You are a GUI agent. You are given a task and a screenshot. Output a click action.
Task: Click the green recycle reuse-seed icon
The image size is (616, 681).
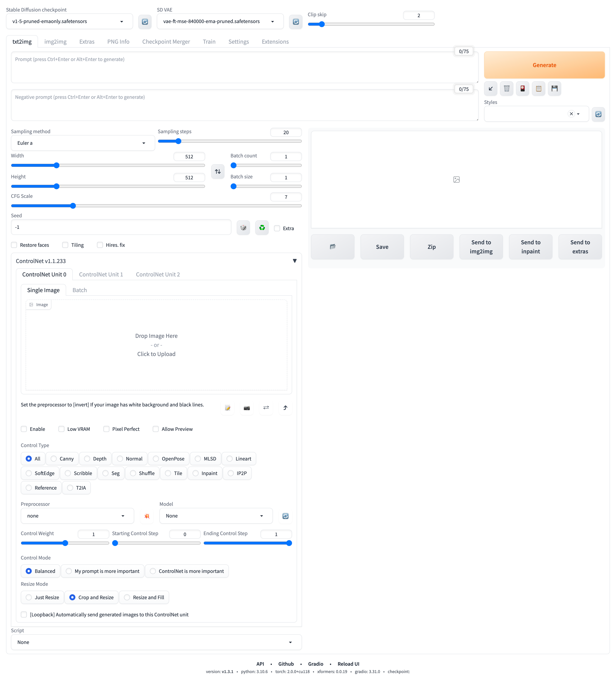(262, 228)
